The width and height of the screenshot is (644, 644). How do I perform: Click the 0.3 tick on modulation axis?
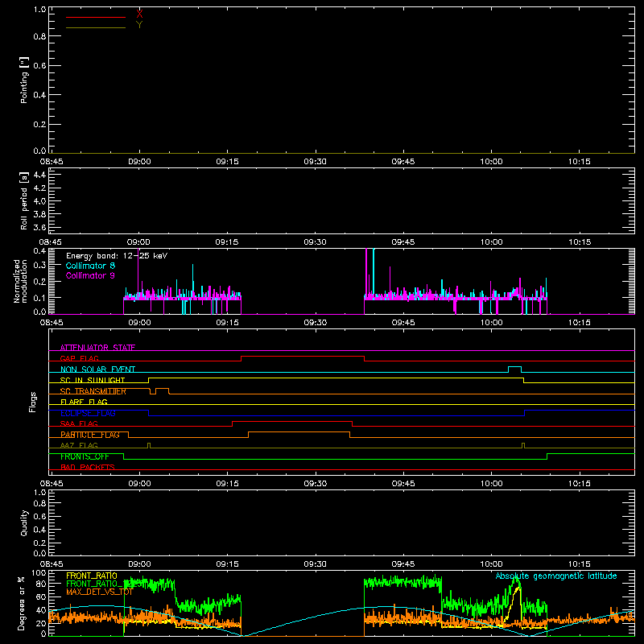click(x=39, y=265)
